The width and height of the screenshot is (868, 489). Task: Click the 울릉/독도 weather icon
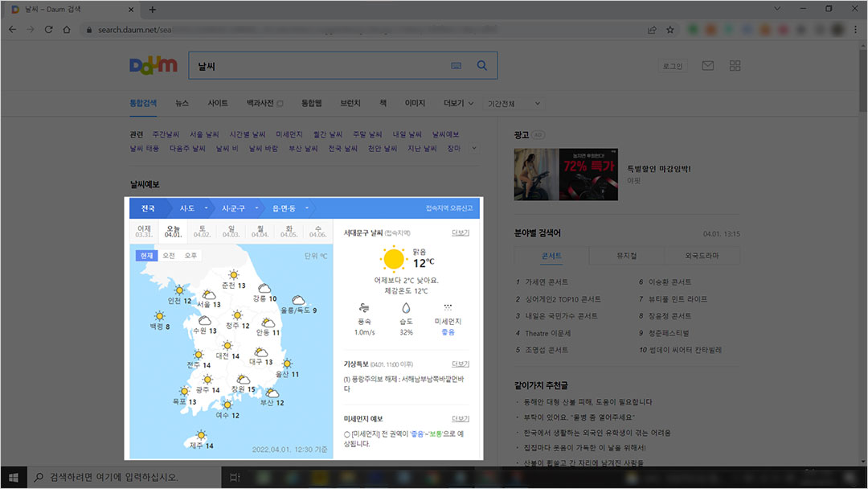tap(298, 300)
